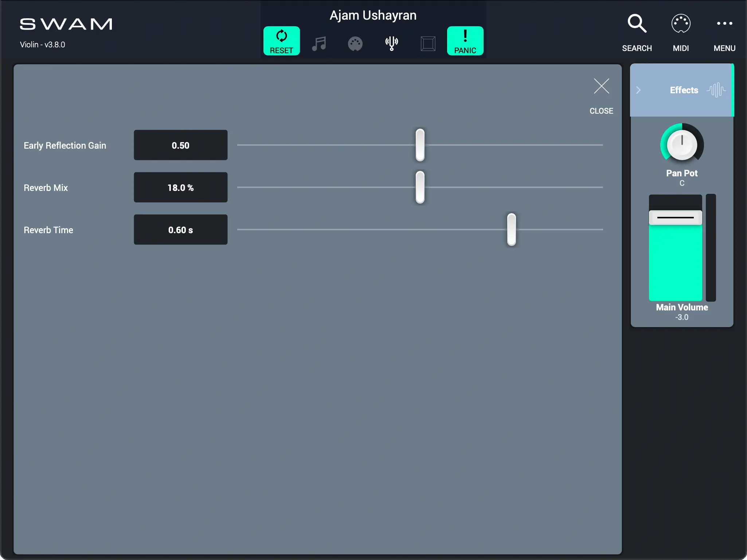The width and height of the screenshot is (747, 560).
Task: Click the Reverb Mix slider handle
Action: (420, 187)
